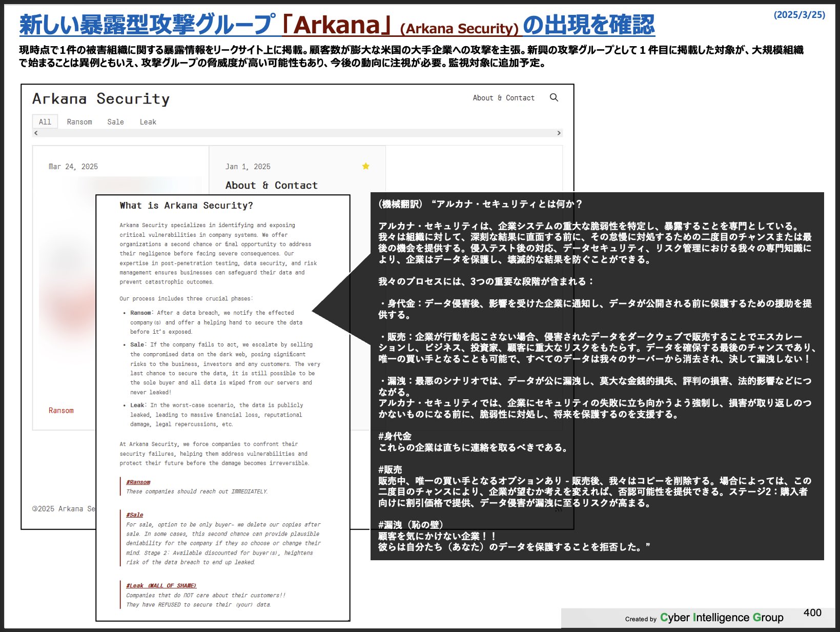
Task: Open the Sale tab
Action: point(115,122)
